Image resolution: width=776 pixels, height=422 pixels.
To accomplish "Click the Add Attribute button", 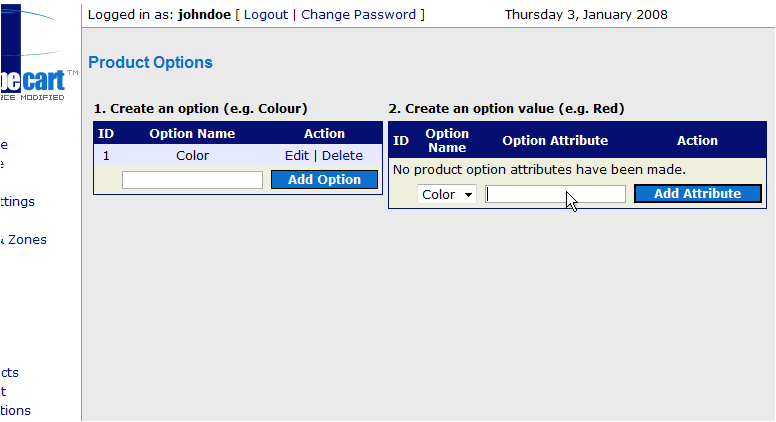I will click(697, 193).
